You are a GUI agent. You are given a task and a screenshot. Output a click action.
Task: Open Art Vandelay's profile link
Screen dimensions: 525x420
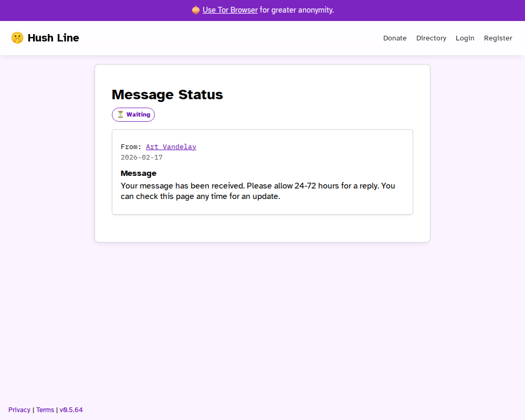[171, 147]
